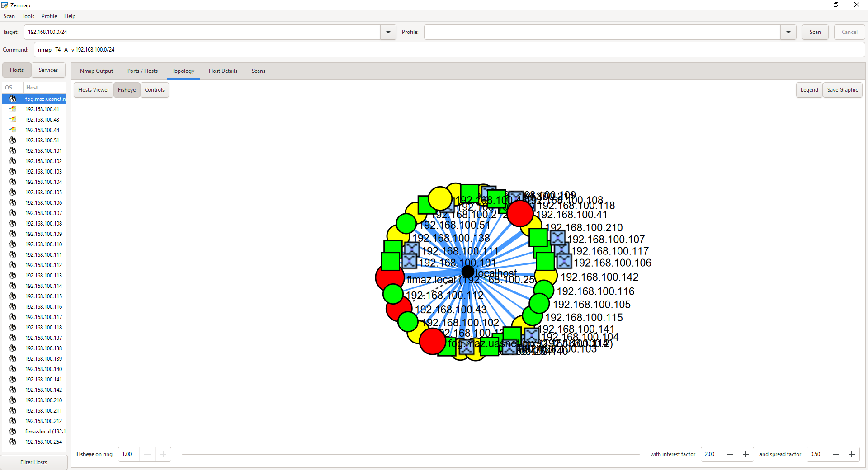The height and width of the screenshot is (470, 868).
Task: Toggle the Controls panel button
Action: 155,90
